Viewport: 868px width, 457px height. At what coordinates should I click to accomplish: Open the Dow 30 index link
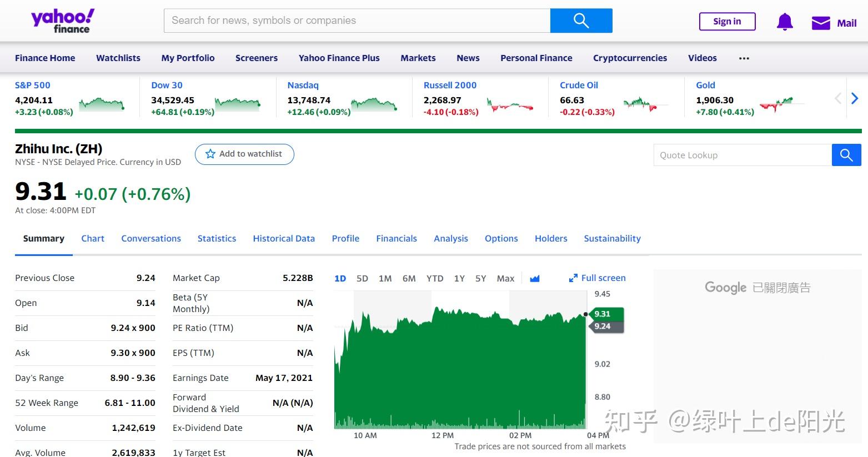click(167, 85)
